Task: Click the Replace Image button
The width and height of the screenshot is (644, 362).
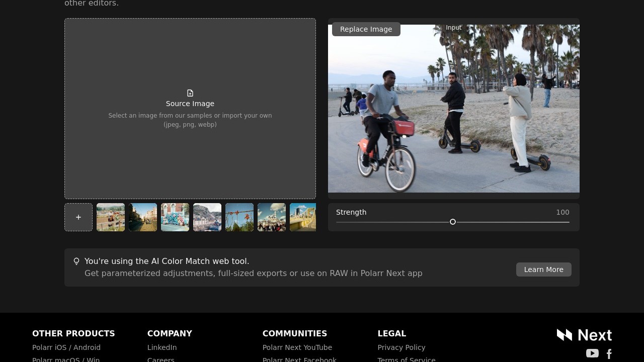Action: click(x=366, y=29)
